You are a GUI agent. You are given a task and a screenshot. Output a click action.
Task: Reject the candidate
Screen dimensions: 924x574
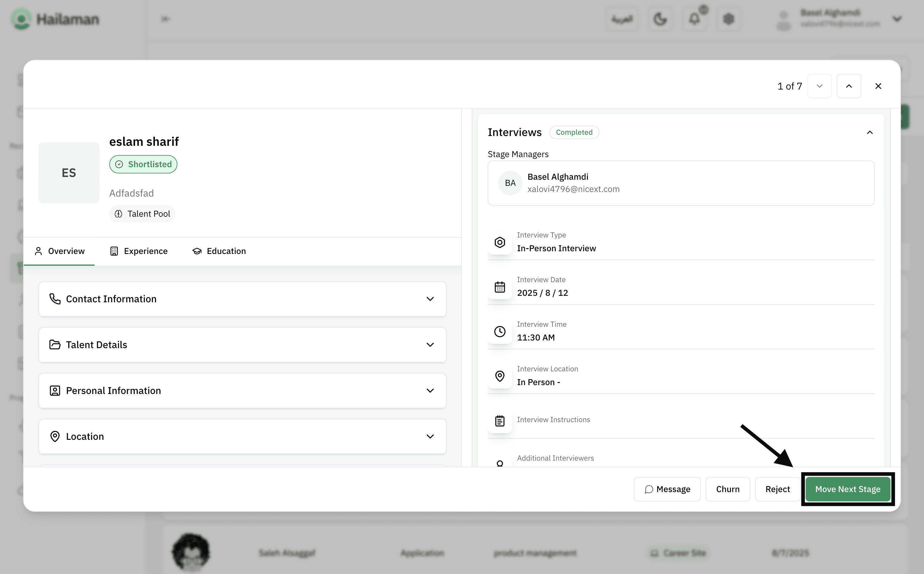point(777,489)
